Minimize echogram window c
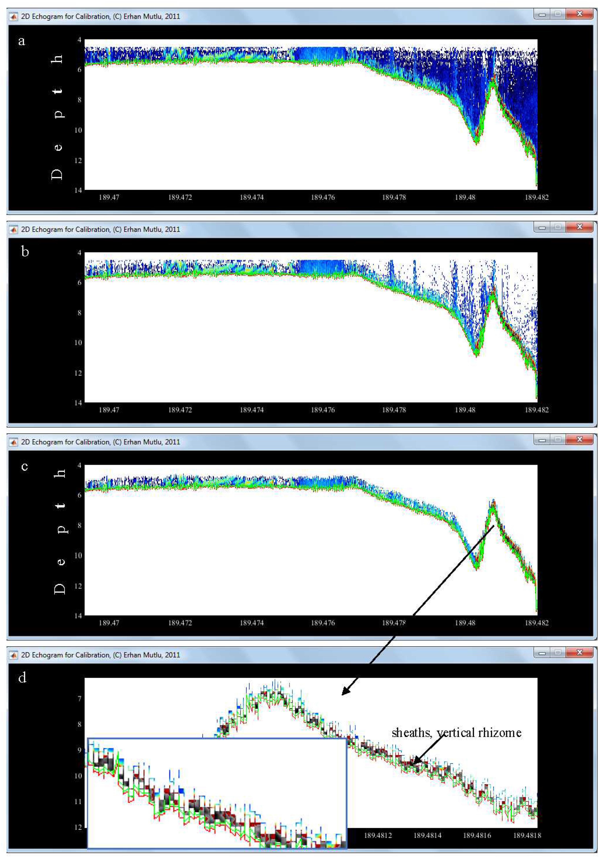 [x=542, y=439]
